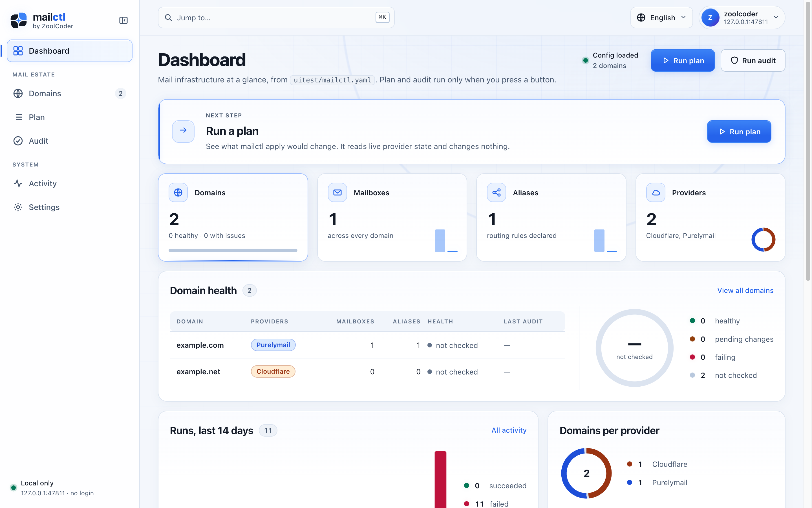
Task: Open the Audit section
Action: tap(69, 141)
